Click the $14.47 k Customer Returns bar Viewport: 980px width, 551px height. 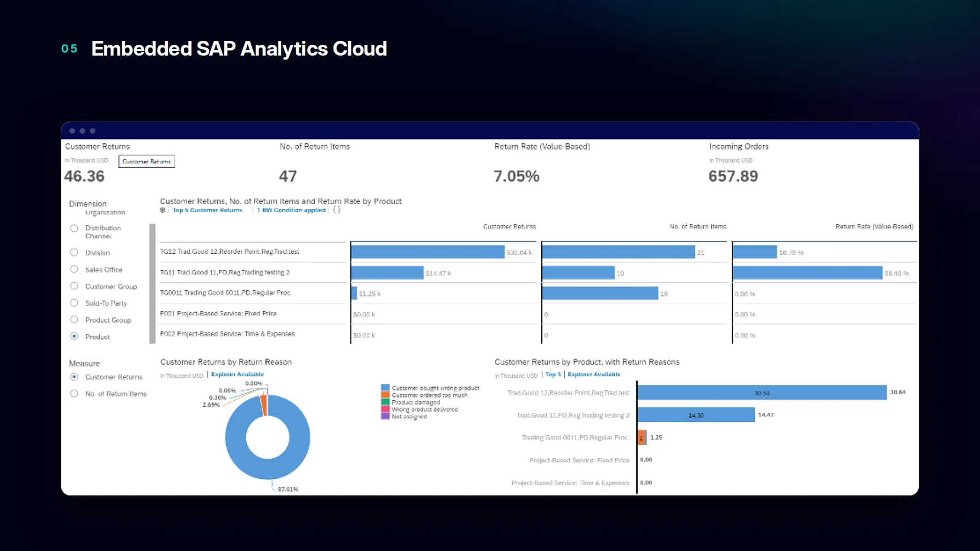(x=387, y=273)
